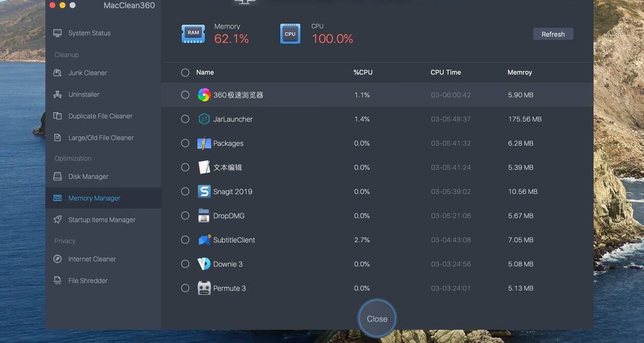The image size is (644, 343).
Task: Sort by the Name column header
Action: [x=205, y=73]
